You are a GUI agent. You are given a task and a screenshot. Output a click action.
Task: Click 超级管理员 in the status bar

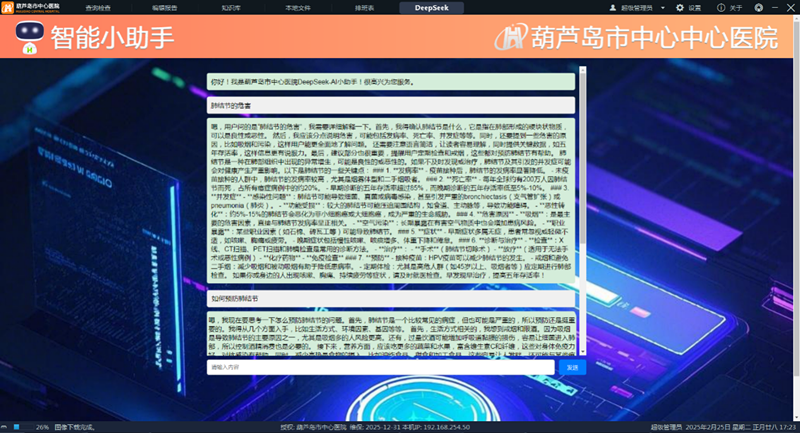(x=666, y=427)
